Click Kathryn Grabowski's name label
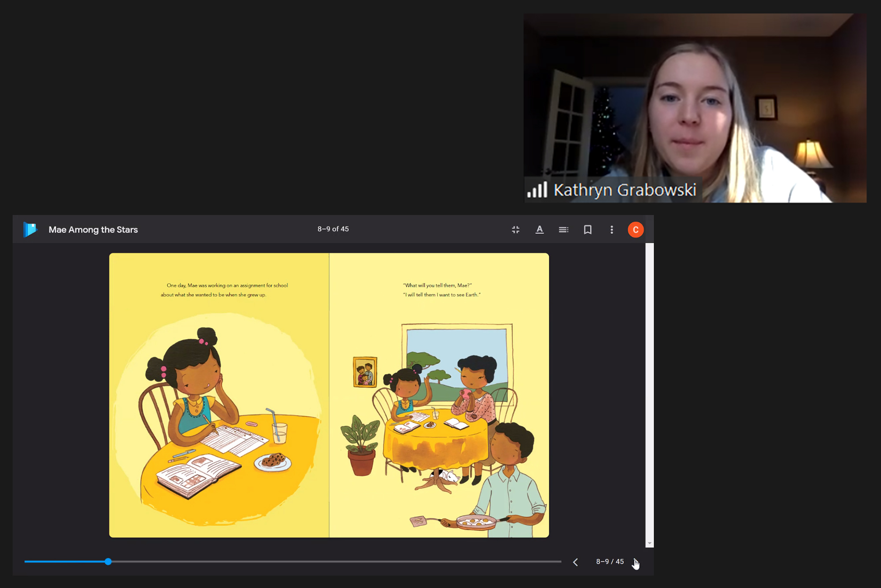This screenshot has height=588, width=881. tap(625, 189)
